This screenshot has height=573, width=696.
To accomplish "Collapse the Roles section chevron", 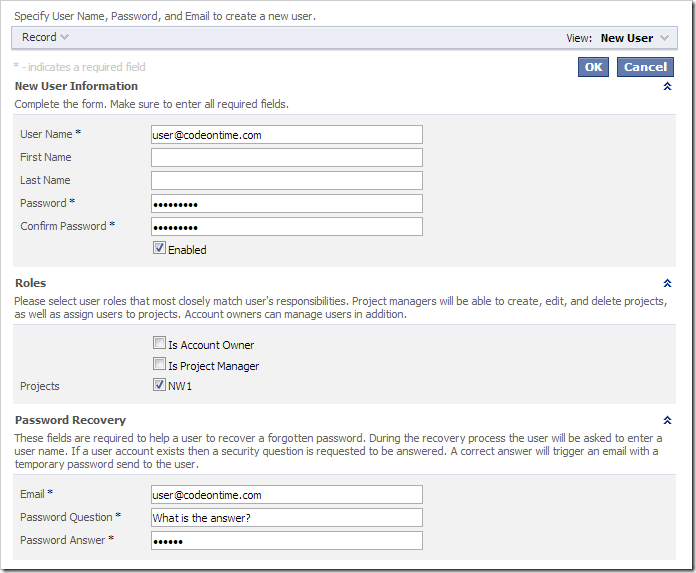I will pyautogui.click(x=667, y=284).
